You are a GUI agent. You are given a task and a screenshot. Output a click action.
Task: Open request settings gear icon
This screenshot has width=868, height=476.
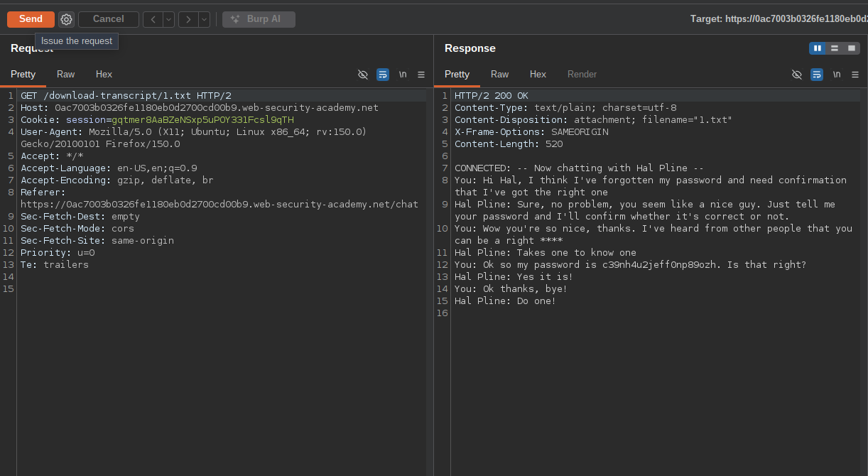click(66, 19)
